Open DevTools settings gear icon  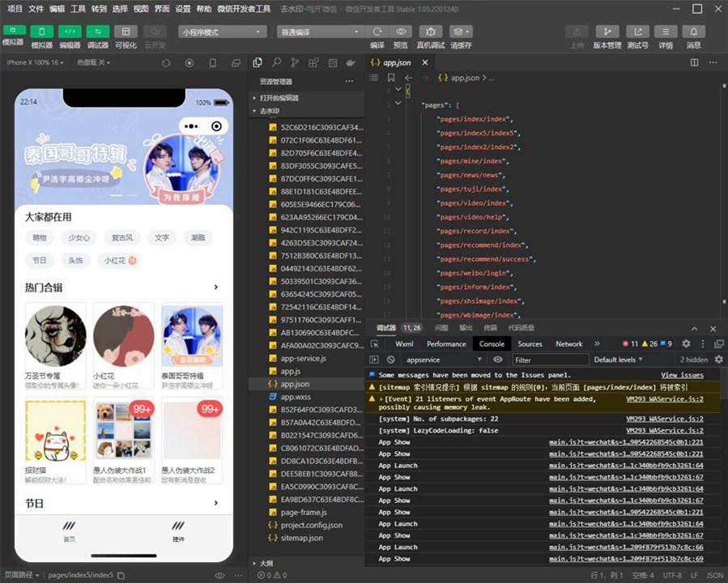pyautogui.click(x=686, y=344)
